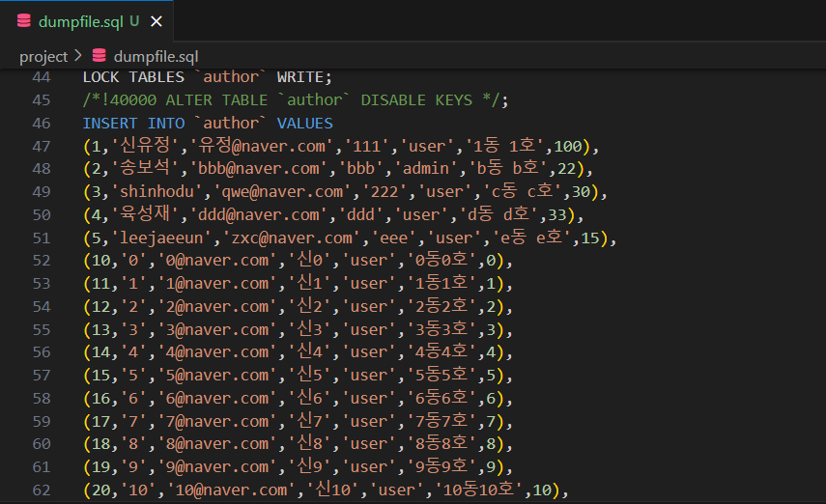This screenshot has height=504, width=826.
Task: Click the chevron separator after 'project' breadcrumb
Action: pos(78,55)
